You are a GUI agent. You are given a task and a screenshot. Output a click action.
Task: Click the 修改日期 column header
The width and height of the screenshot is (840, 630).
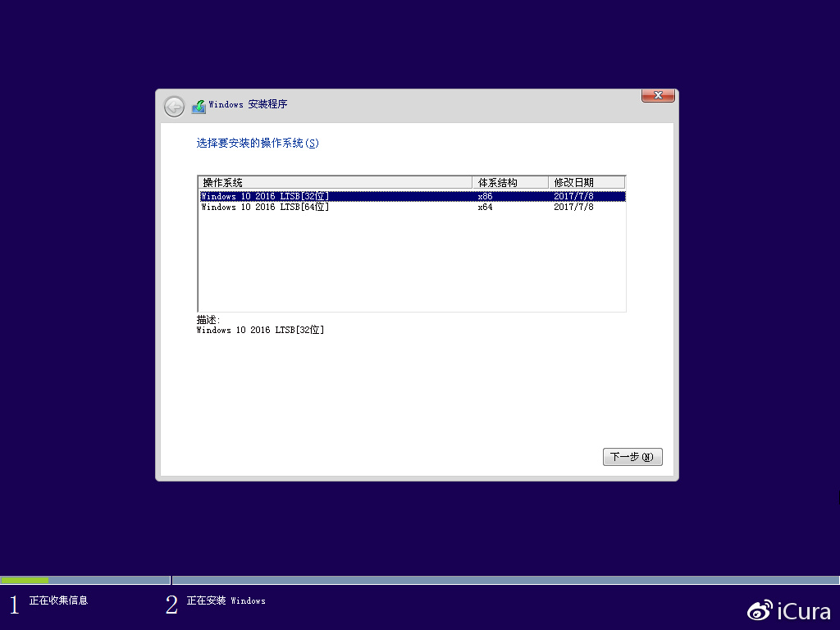click(587, 182)
